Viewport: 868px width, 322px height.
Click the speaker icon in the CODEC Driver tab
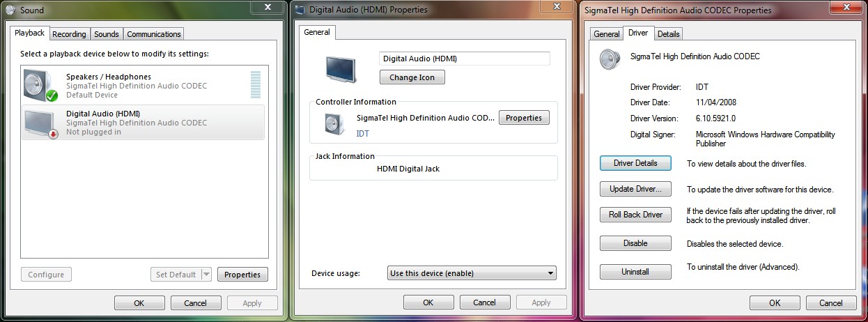coord(610,59)
